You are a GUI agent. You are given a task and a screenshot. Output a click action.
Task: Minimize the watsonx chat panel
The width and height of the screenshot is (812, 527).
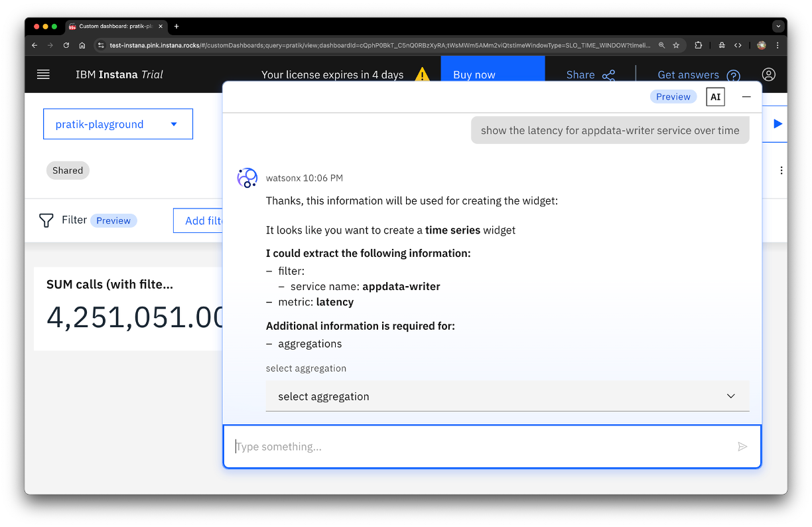tap(746, 97)
